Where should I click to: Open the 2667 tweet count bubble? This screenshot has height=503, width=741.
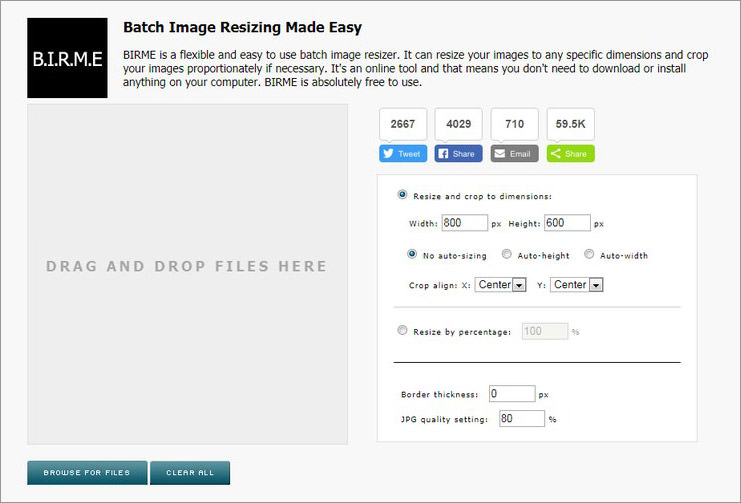(403, 124)
